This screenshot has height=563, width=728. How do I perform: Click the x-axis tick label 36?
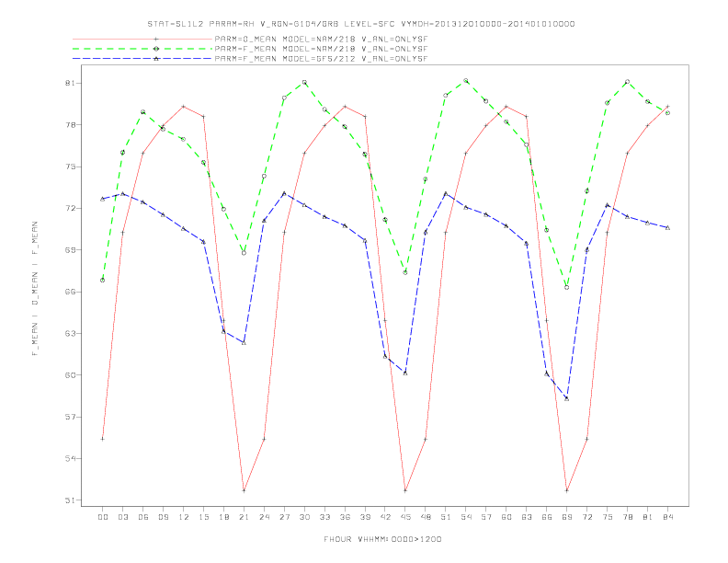click(345, 517)
